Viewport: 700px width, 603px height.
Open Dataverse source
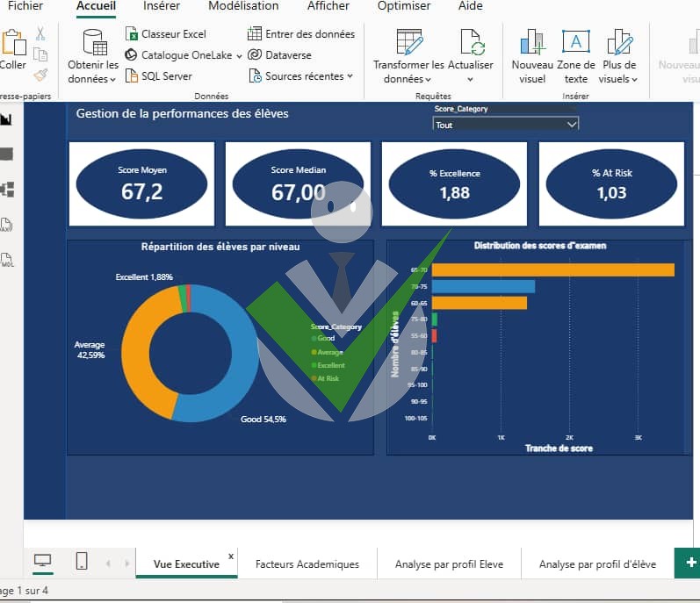(280, 55)
